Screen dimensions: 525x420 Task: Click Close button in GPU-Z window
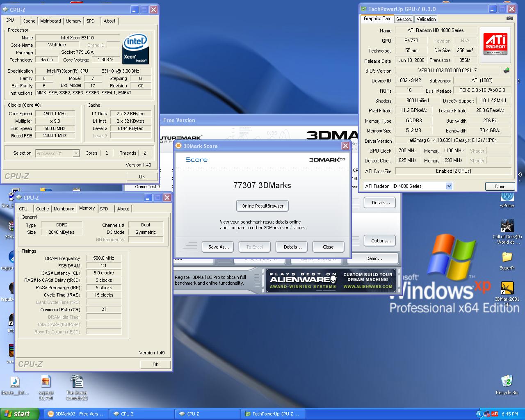[500, 186]
